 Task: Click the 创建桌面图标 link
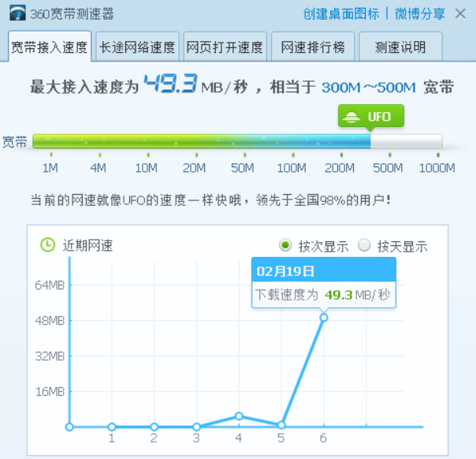pos(341,13)
